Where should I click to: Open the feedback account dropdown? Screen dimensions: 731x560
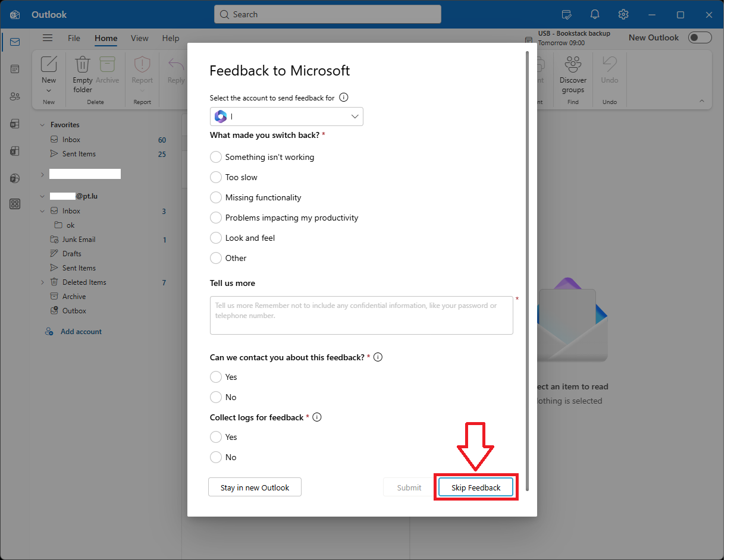click(x=287, y=117)
